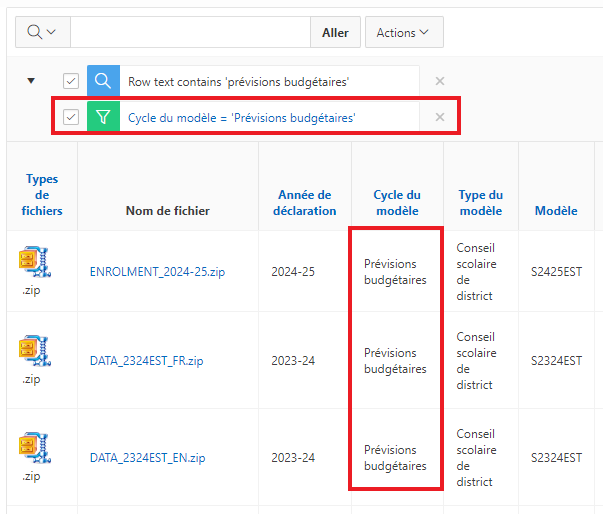Uncheck the 'Cycle du modèle' filter checkbox
The width and height of the screenshot is (603, 514).
(71, 117)
